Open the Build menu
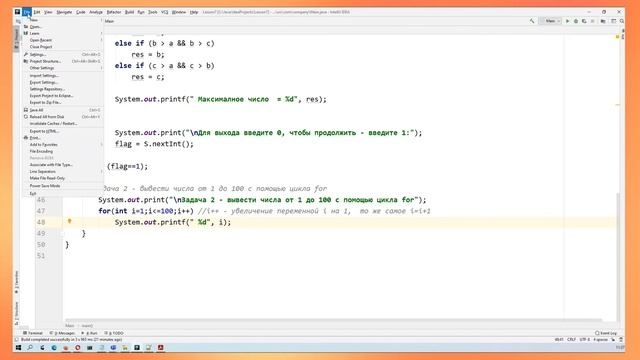640x360 pixels. 129,12
